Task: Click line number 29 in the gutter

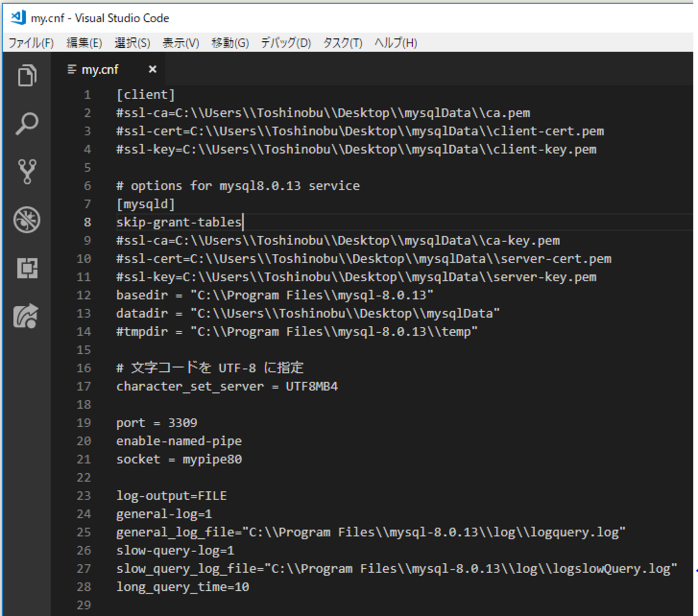Action: [x=84, y=606]
